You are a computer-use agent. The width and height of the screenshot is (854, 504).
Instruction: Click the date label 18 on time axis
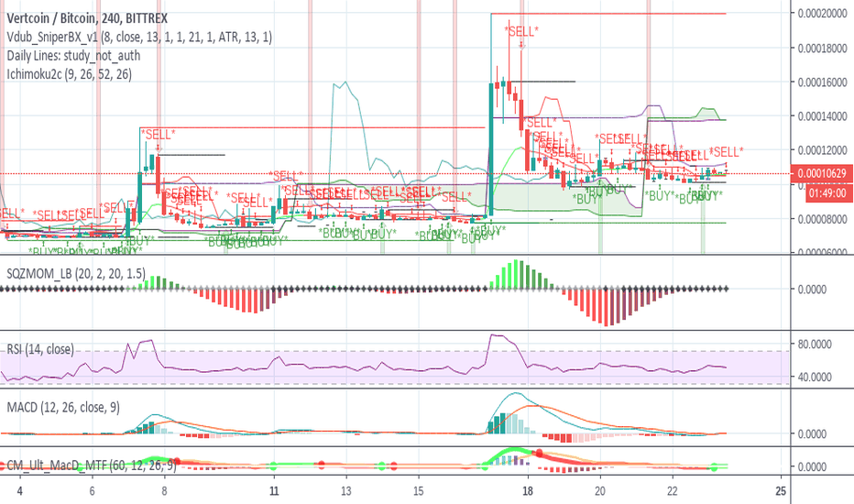tap(527, 491)
